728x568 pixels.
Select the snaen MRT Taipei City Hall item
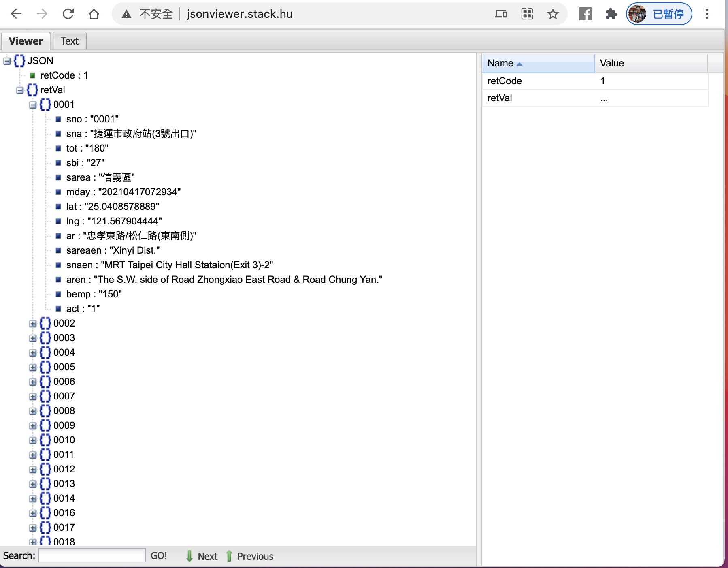(170, 265)
